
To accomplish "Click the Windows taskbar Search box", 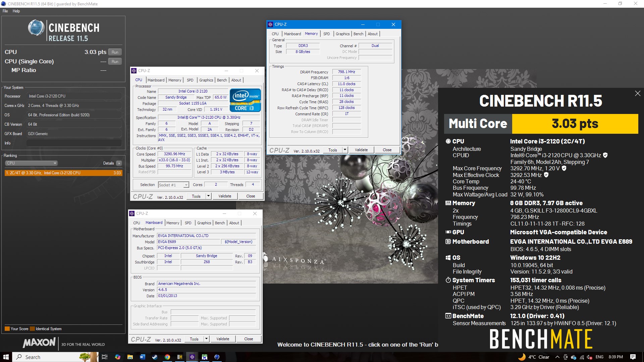I will [55, 357].
